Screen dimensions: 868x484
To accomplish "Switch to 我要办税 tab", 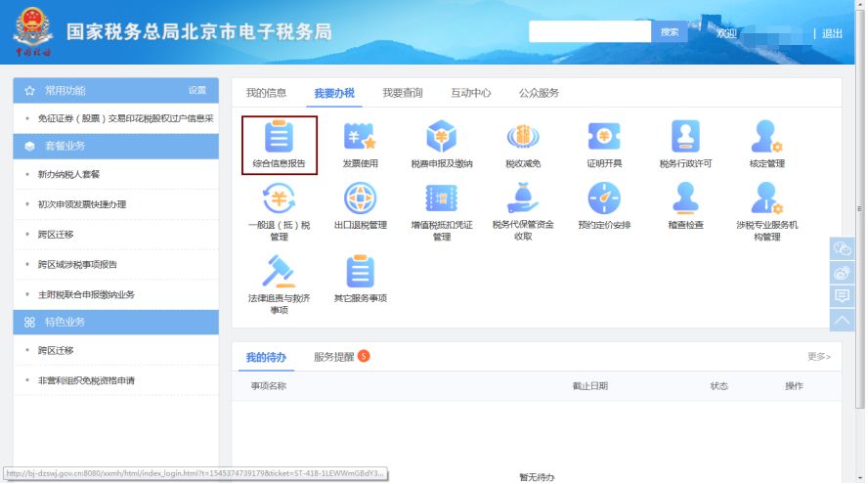I will pos(334,93).
